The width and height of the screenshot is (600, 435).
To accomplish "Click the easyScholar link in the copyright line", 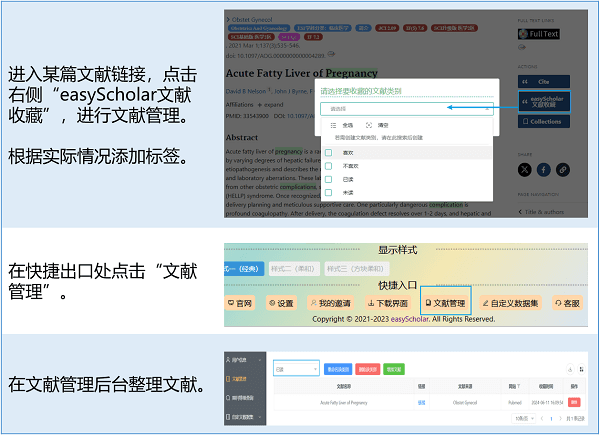I will pyautogui.click(x=409, y=319).
